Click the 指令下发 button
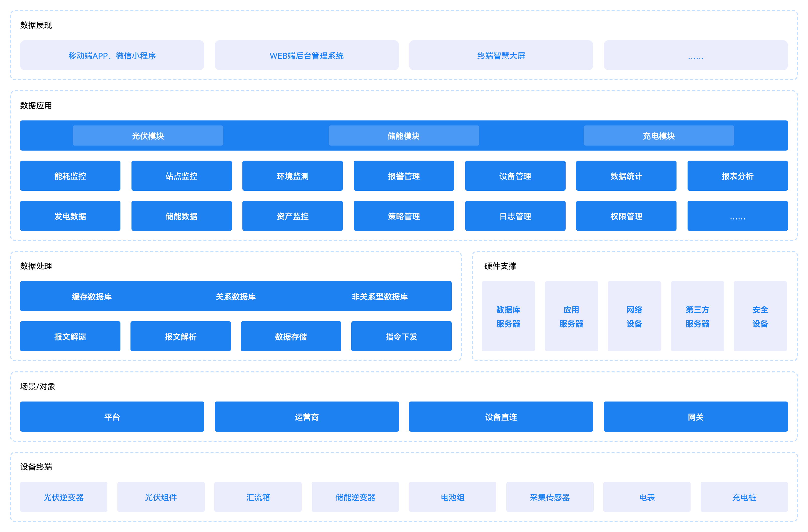The image size is (808, 532). 401,337
